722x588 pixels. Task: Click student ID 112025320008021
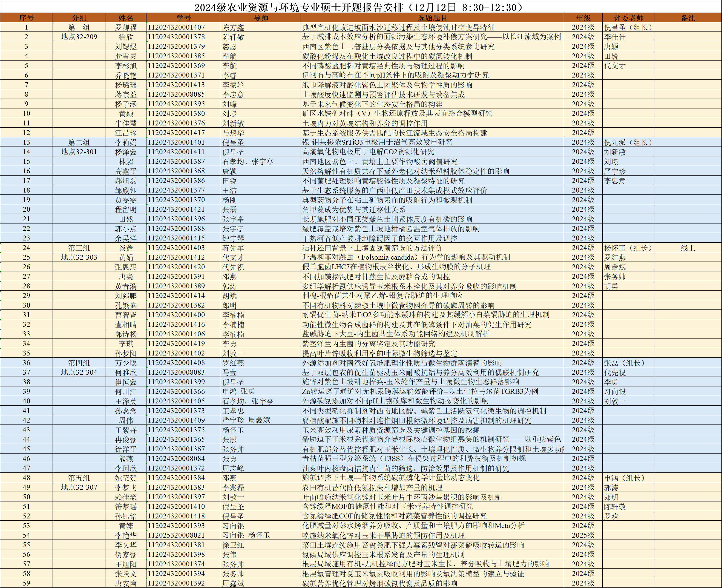coord(176,535)
